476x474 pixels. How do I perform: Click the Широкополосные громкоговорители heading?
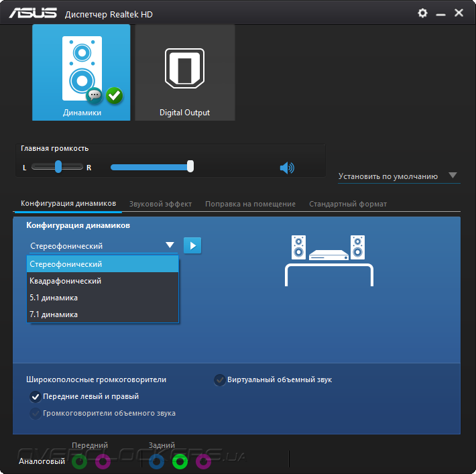pos(97,379)
